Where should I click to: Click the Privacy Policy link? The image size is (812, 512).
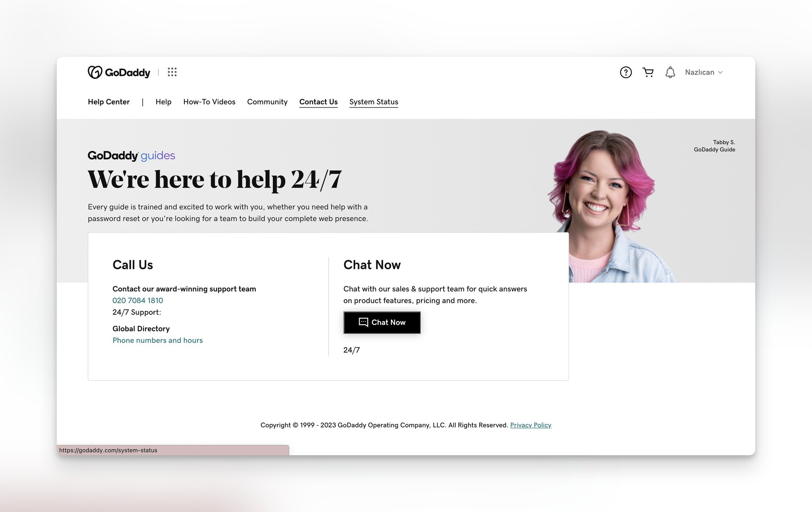(530, 425)
